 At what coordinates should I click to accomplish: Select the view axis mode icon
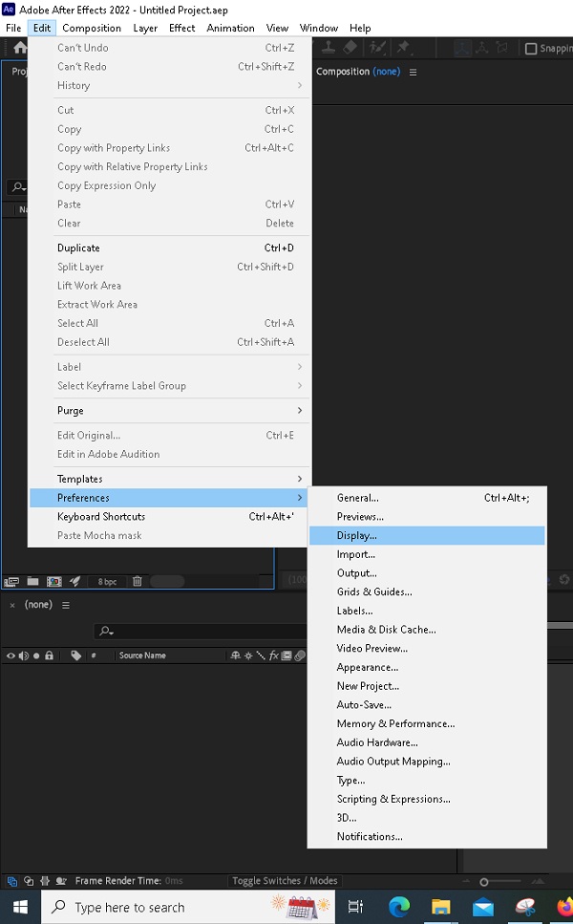click(501, 49)
